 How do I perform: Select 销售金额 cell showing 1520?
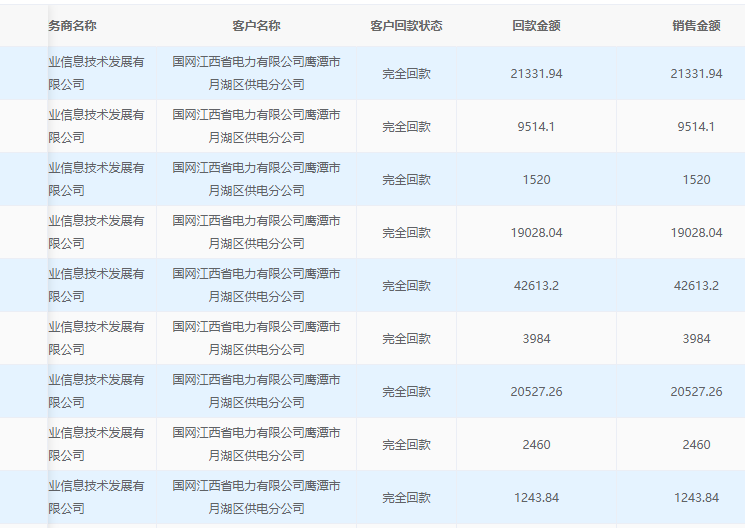(x=697, y=180)
